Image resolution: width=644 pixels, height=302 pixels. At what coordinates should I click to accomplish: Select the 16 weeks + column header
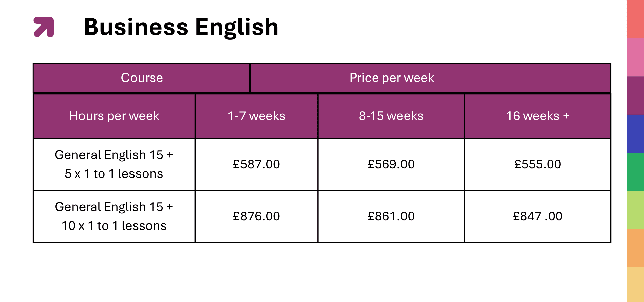pos(538,116)
